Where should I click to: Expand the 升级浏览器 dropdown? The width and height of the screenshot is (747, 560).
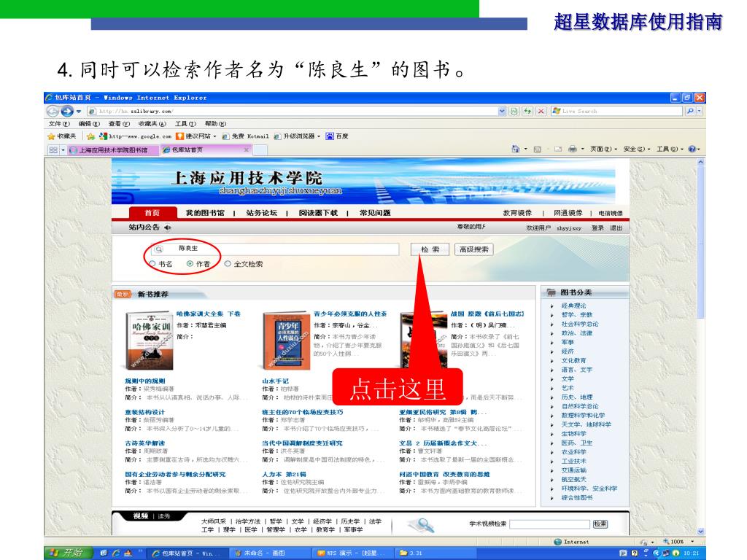coord(319,136)
